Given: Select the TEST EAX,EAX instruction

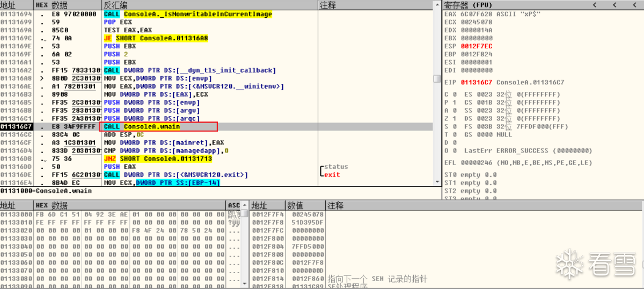Looking at the screenshot, I should pyautogui.click(x=217, y=30).
